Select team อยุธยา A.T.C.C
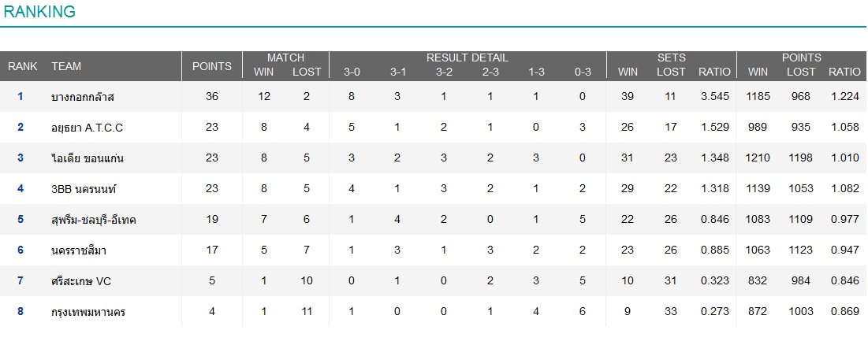 pos(87,128)
